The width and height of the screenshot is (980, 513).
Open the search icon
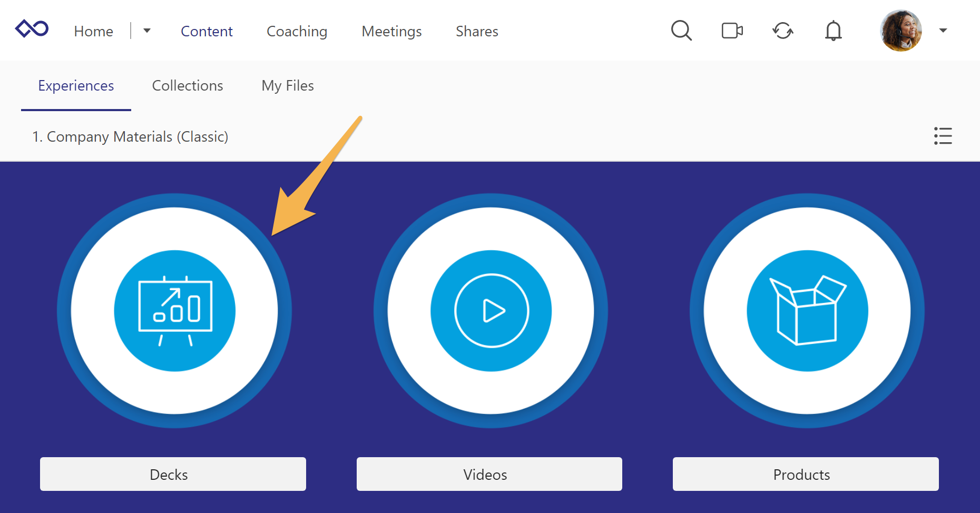(681, 31)
